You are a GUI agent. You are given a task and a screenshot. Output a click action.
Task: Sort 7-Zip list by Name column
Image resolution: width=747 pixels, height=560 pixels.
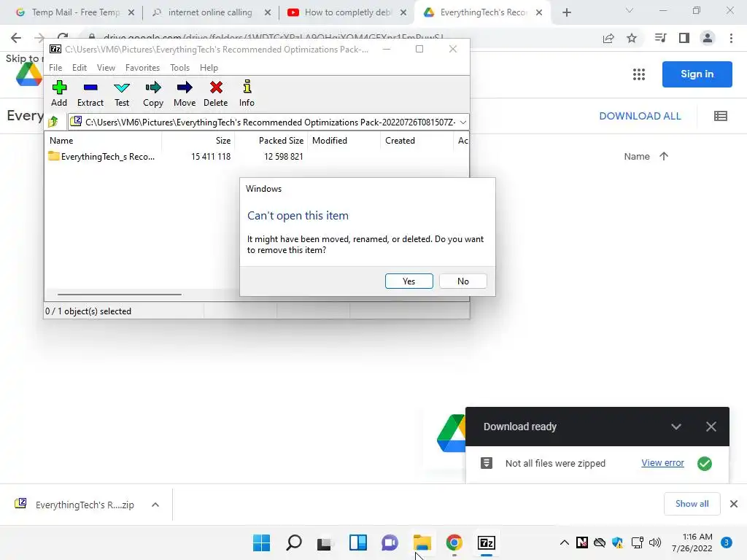click(104, 141)
